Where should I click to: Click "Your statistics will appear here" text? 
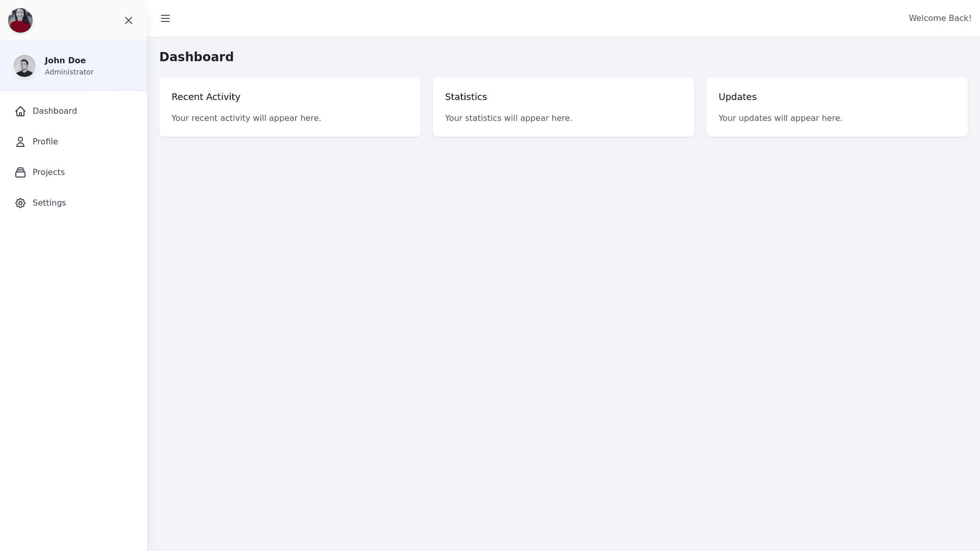[x=508, y=118]
